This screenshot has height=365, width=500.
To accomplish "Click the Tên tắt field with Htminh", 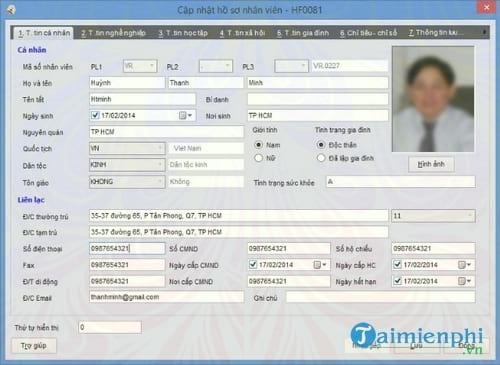I will click(x=142, y=99).
